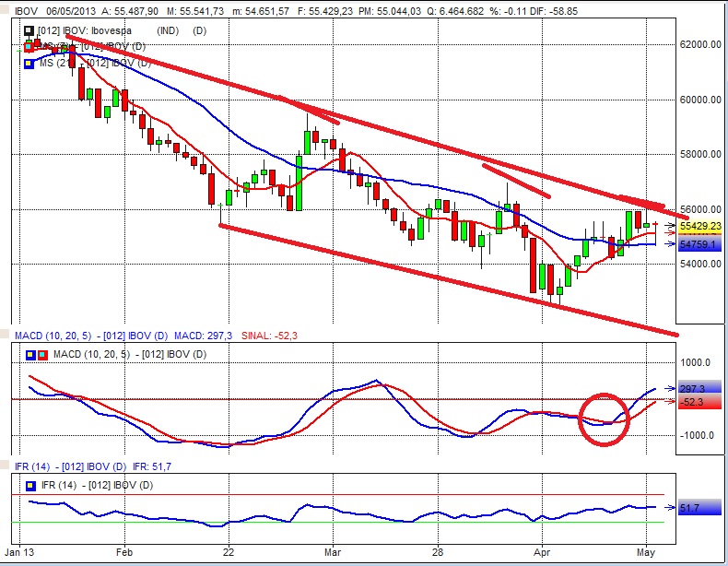Click the MS (21) legend square icon

pos(28,62)
